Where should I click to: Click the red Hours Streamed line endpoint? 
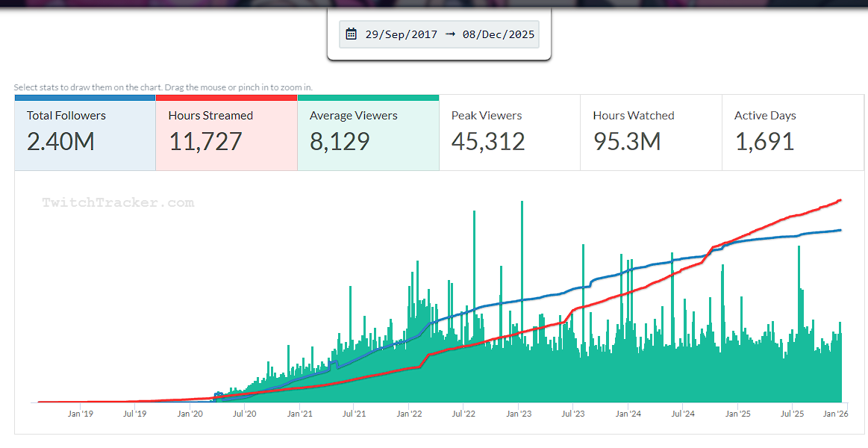click(840, 200)
